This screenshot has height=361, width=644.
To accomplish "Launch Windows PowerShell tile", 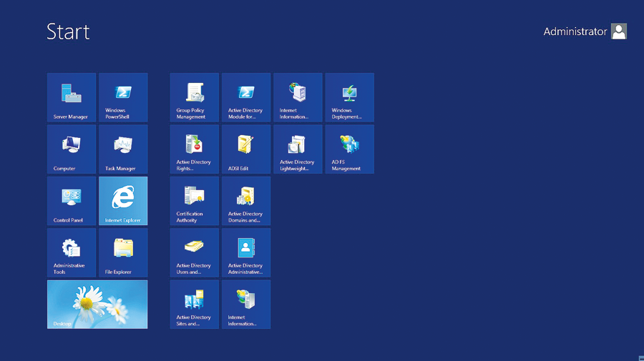I will point(123,98).
